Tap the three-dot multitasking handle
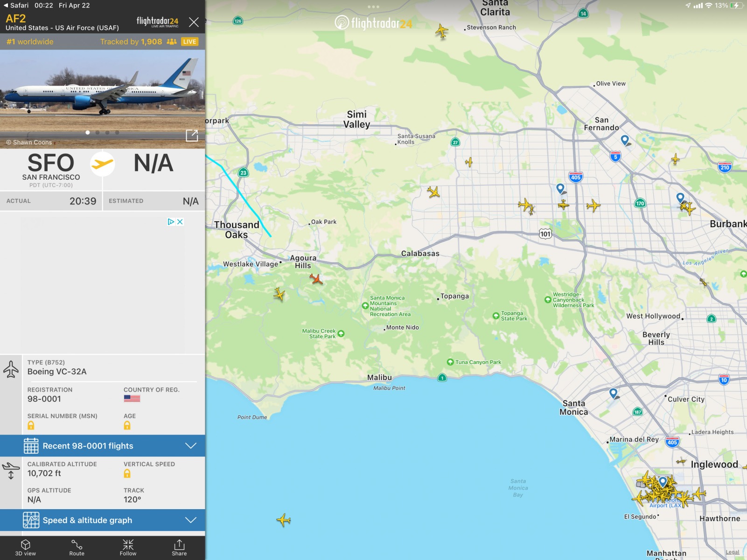747x560 pixels. click(373, 7)
